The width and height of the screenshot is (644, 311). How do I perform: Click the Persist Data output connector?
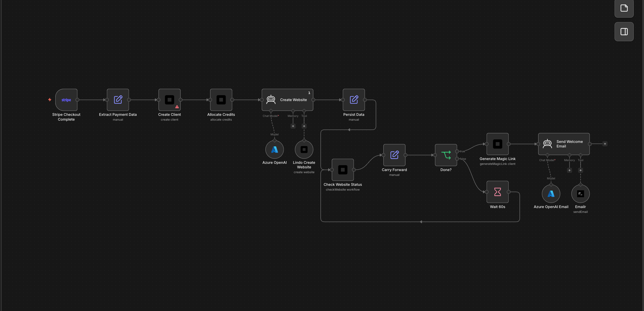click(x=365, y=100)
